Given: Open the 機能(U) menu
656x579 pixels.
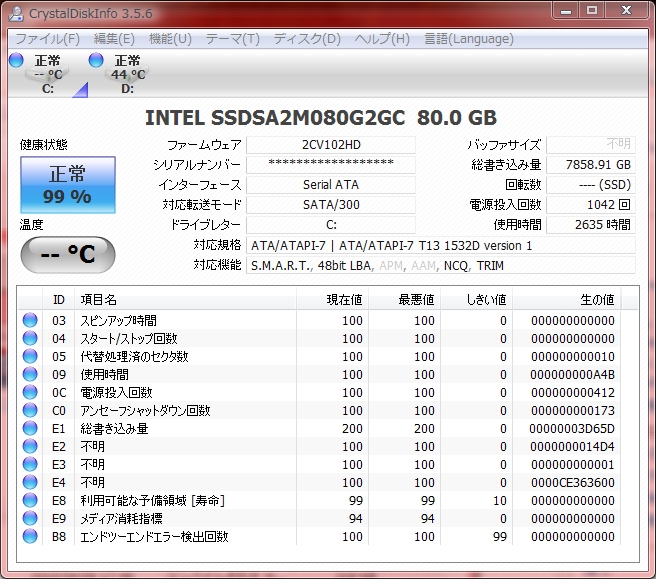Looking at the screenshot, I should (170, 39).
